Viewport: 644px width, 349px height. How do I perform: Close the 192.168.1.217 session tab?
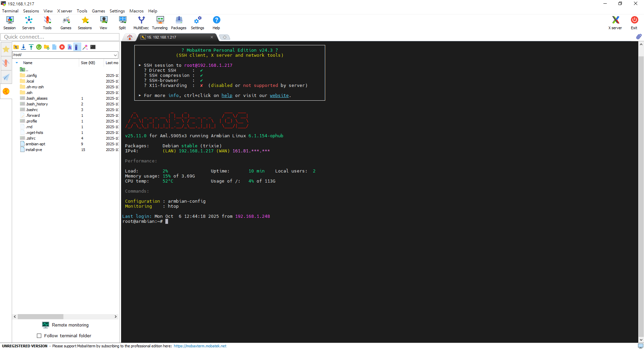212,37
